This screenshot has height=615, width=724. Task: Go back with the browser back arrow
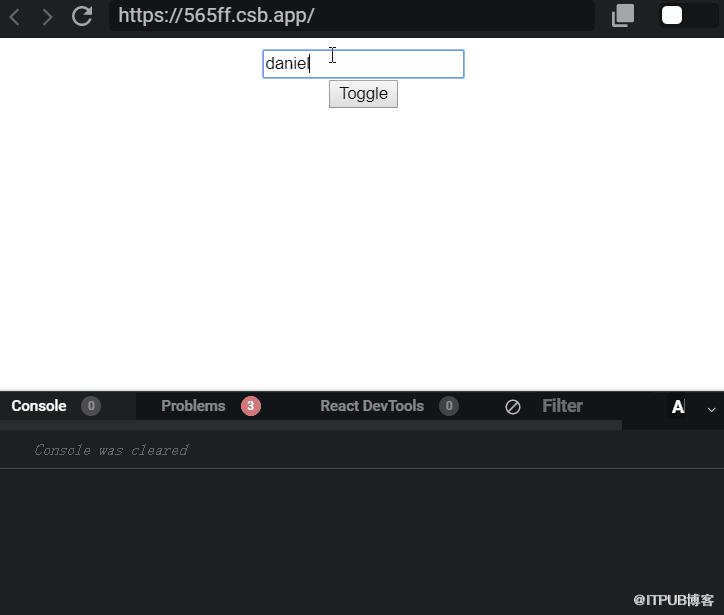click(x=15, y=17)
